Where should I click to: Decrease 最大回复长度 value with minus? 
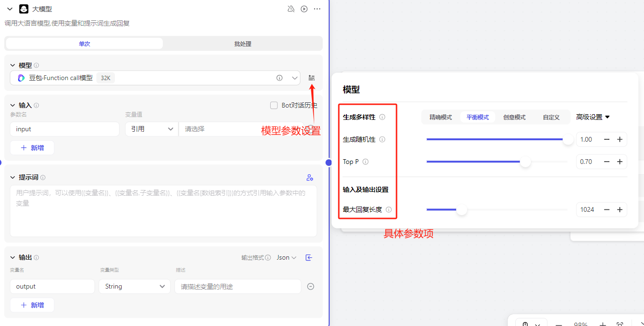coord(607,209)
